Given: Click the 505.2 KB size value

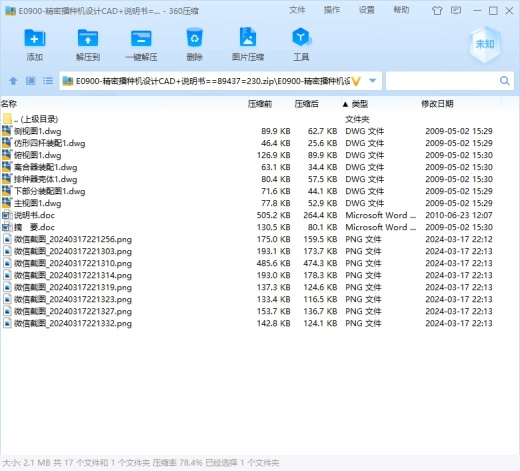Looking at the screenshot, I should [273, 215].
